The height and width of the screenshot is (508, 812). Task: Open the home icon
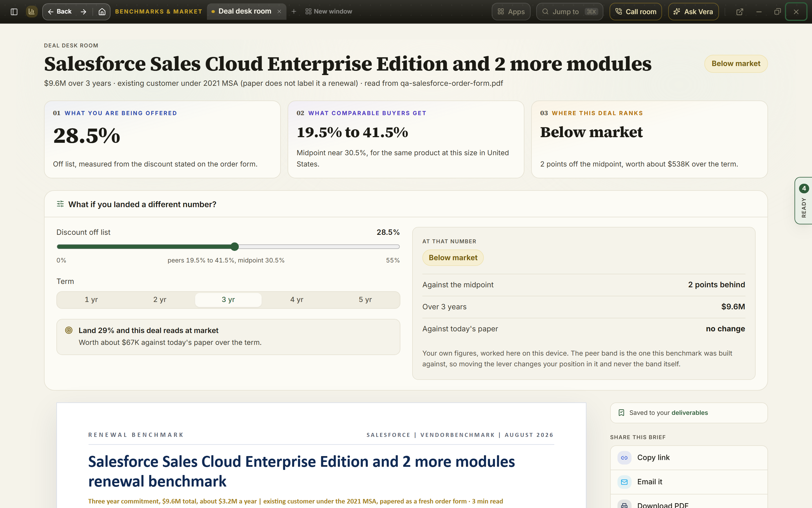(102, 12)
